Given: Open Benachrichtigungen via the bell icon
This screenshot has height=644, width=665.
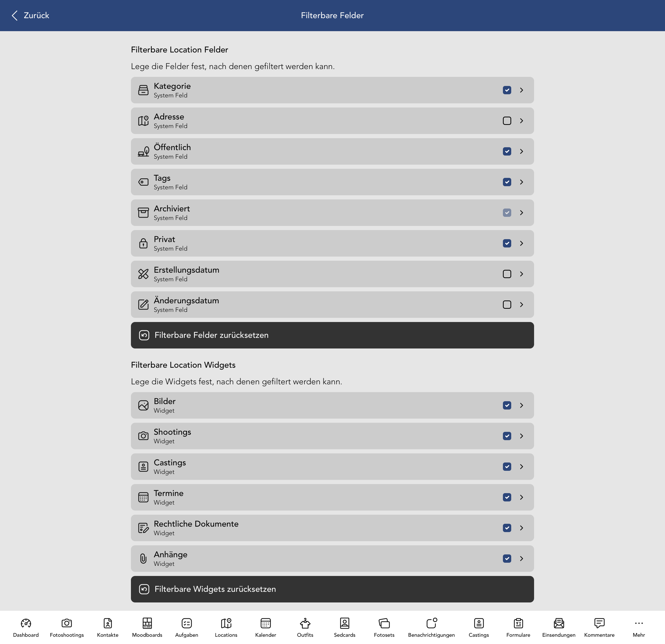Looking at the screenshot, I should pos(431,627).
